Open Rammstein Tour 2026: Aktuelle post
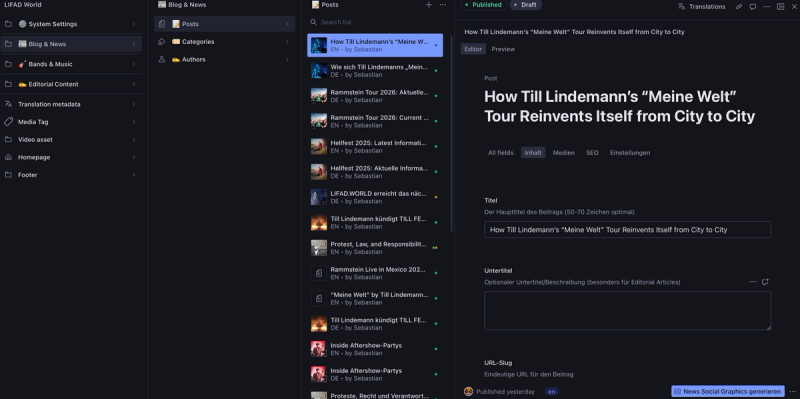 [375, 96]
